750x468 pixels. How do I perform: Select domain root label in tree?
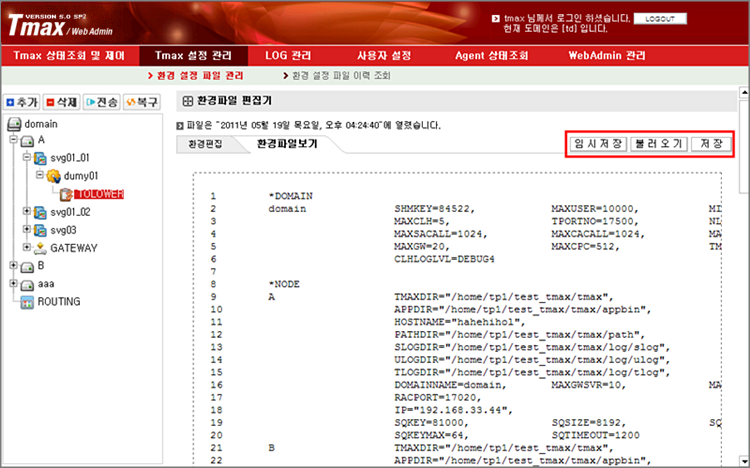[x=41, y=124]
